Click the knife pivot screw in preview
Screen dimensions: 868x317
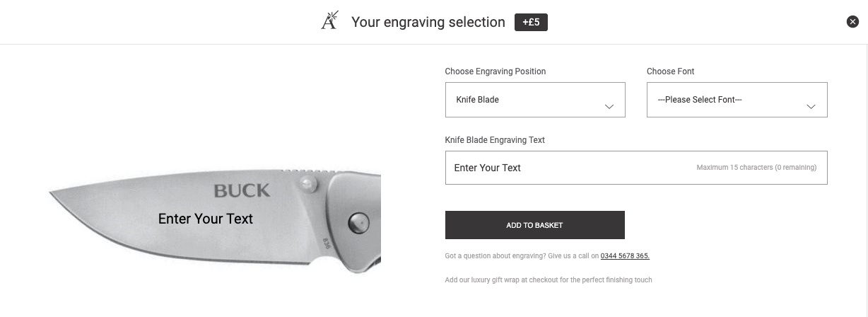359,224
